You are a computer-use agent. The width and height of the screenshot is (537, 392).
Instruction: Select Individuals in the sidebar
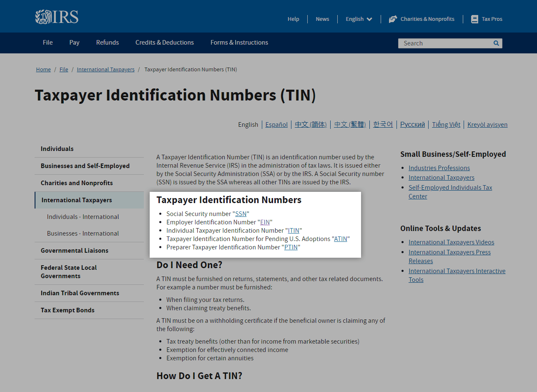click(89, 149)
